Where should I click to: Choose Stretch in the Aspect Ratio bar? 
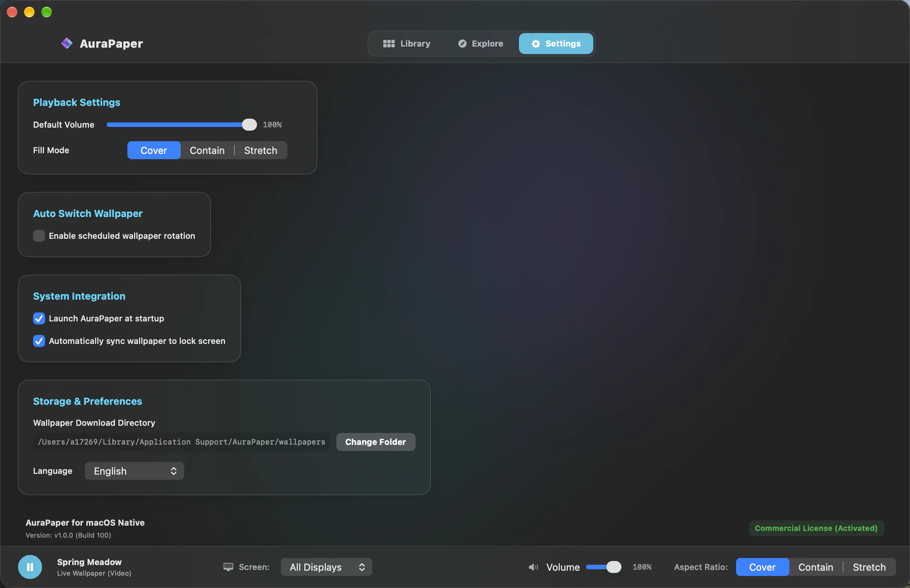tap(869, 567)
